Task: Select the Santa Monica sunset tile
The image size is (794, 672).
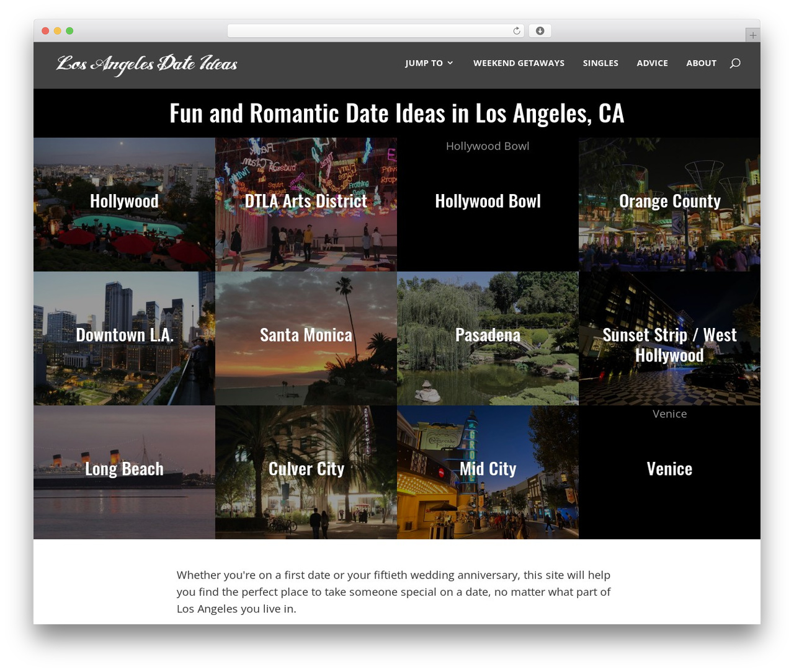Action: coord(306,338)
